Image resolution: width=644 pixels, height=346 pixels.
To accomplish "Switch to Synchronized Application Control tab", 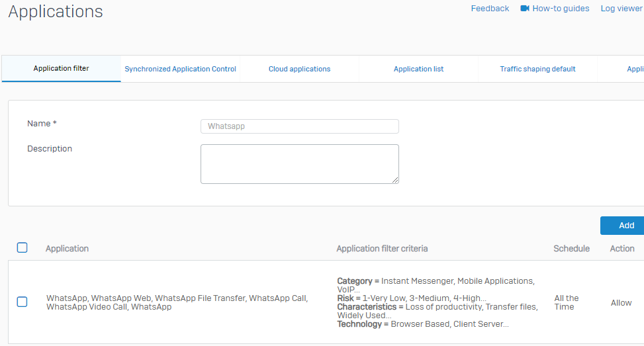I will (x=180, y=69).
